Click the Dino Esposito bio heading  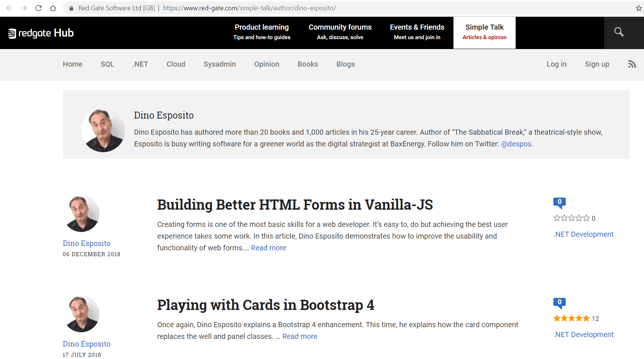(164, 115)
